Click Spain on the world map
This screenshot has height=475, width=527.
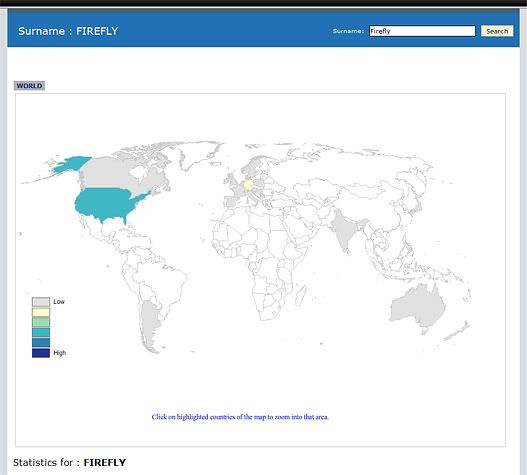[231, 202]
